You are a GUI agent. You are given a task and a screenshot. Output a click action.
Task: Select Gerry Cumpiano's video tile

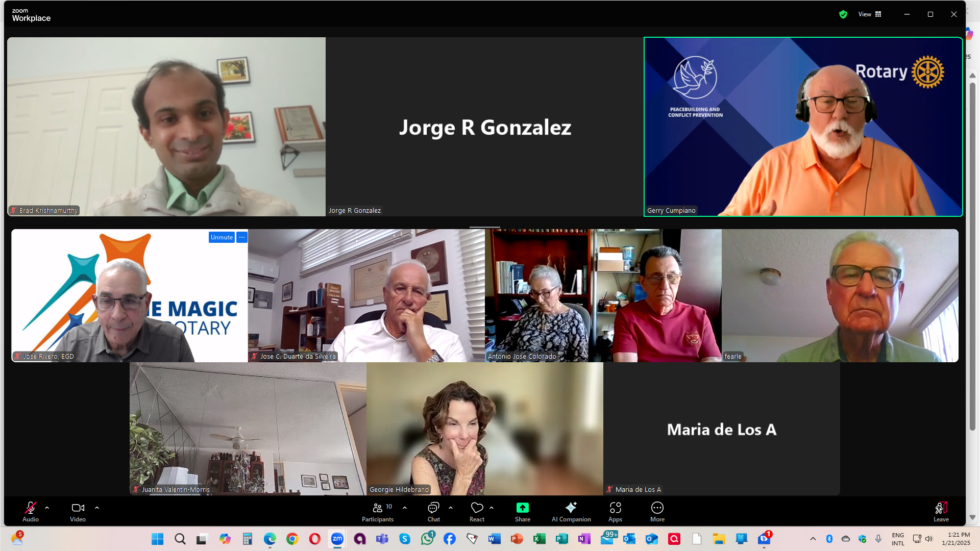803,127
